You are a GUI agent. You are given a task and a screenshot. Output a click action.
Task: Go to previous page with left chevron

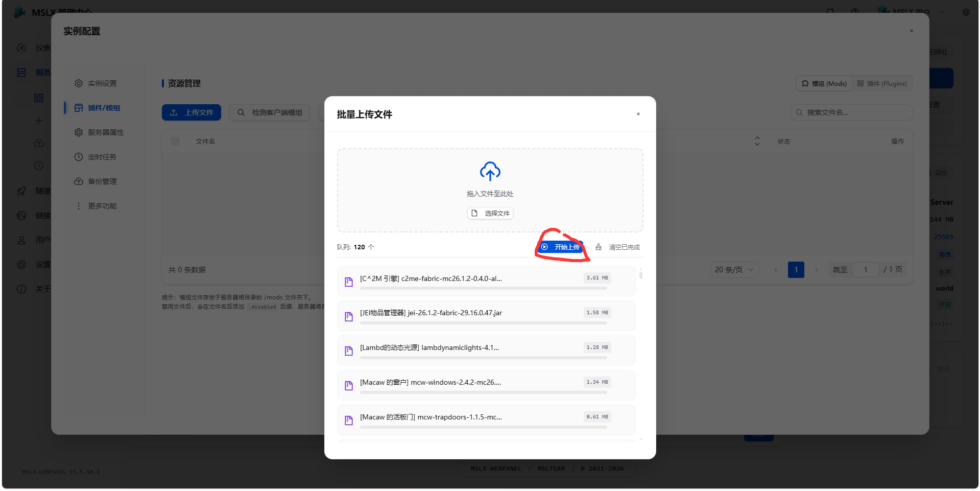coord(776,270)
